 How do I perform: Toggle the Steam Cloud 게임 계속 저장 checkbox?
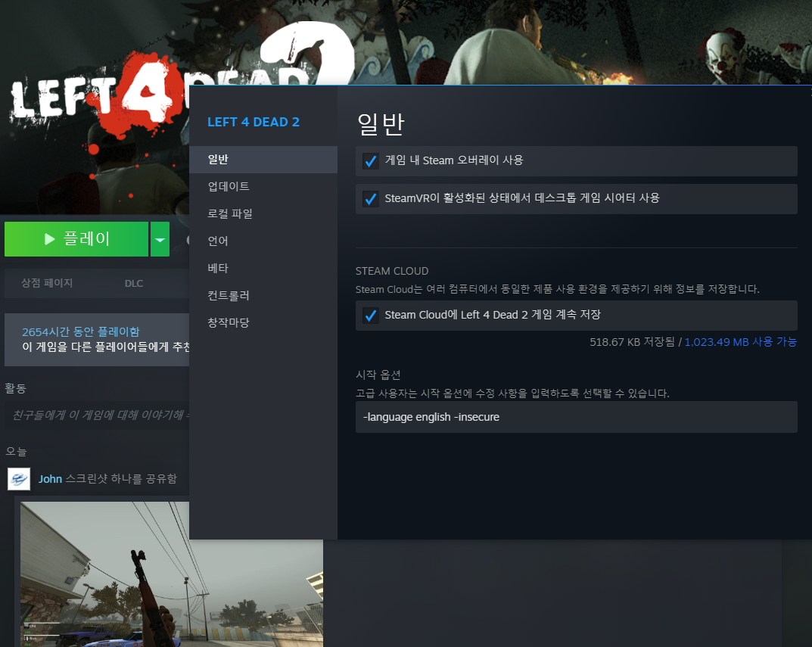point(370,316)
